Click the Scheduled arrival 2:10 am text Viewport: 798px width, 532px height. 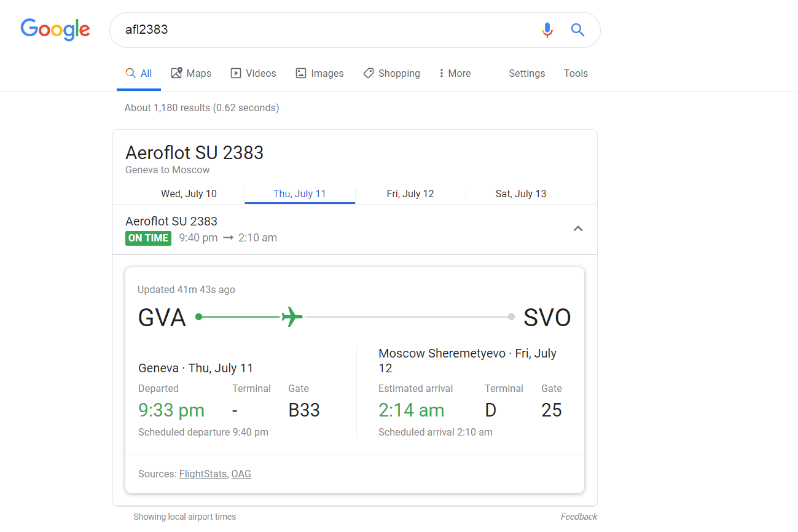click(436, 432)
